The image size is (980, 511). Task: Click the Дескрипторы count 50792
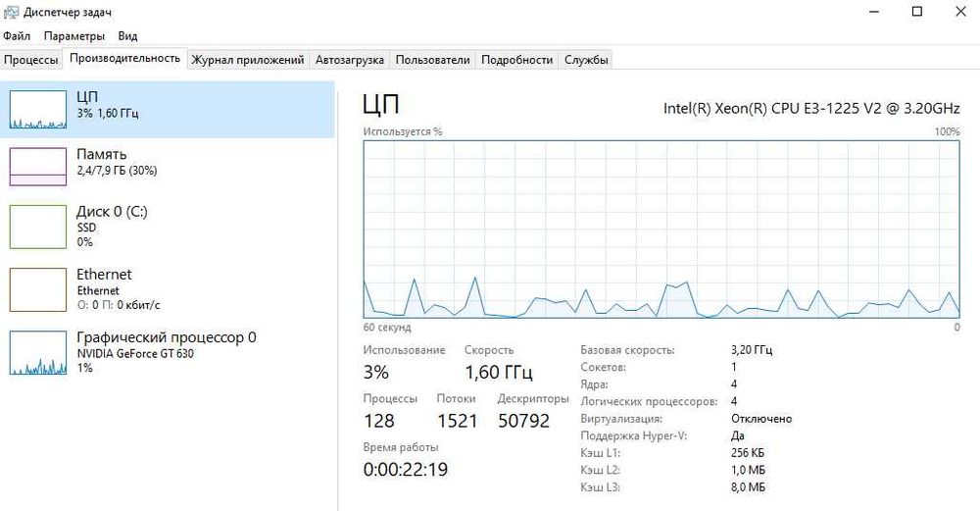[523, 421]
